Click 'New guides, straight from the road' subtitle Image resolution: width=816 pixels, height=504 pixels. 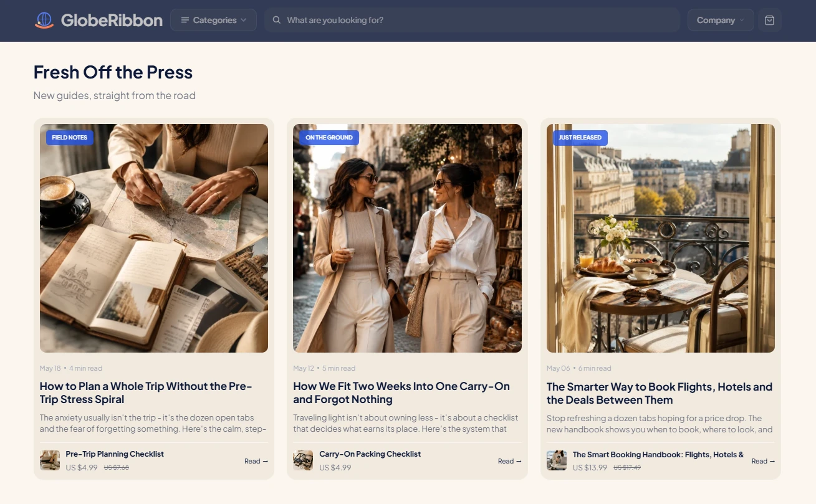tap(115, 95)
